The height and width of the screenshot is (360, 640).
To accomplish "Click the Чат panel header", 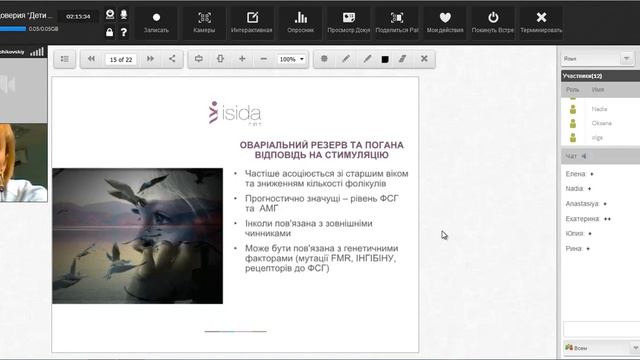I will click(600, 156).
